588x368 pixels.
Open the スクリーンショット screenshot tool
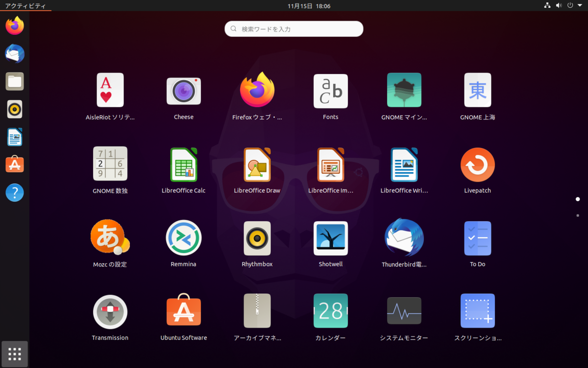click(x=478, y=311)
